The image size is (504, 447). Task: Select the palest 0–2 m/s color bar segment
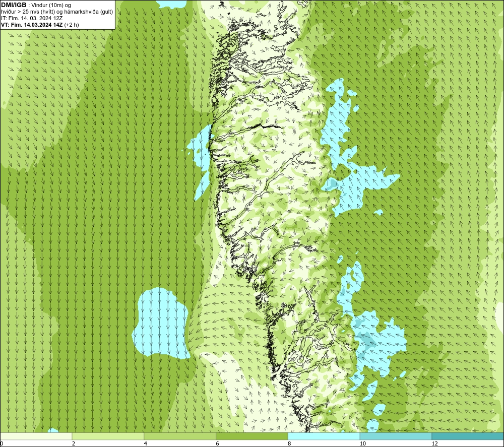click(x=36, y=436)
